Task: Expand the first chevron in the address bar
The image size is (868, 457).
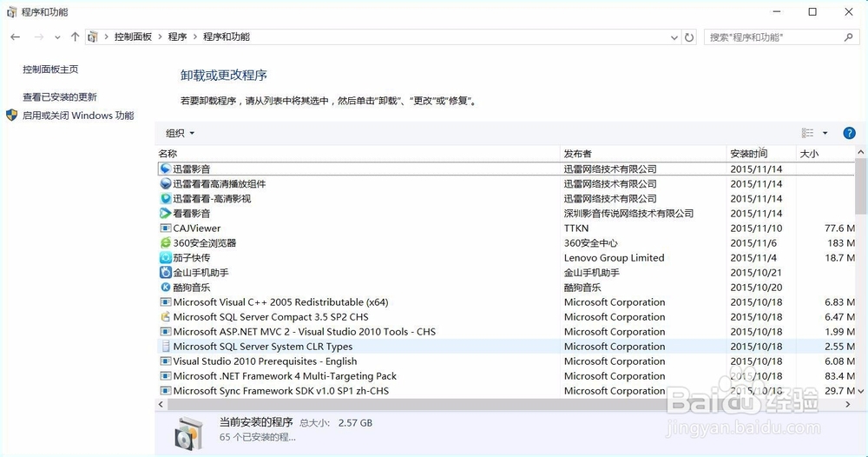Action: pos(106,37)
